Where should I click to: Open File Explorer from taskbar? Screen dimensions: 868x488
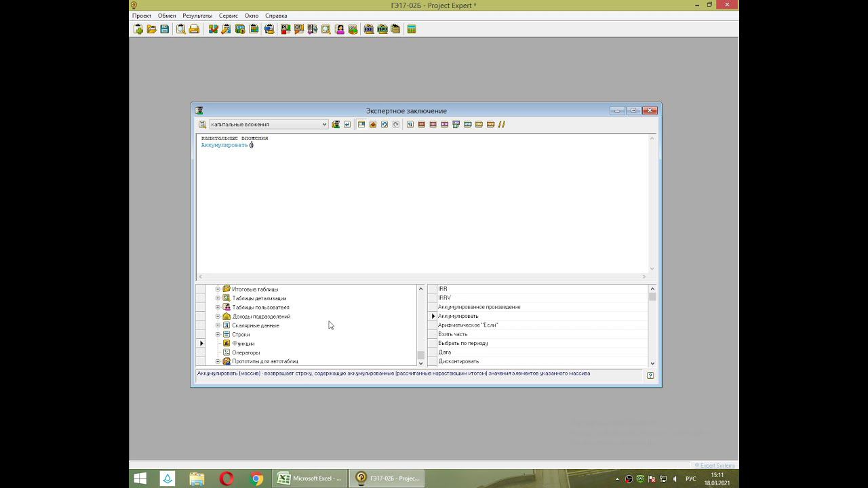(x=197, y=479)
